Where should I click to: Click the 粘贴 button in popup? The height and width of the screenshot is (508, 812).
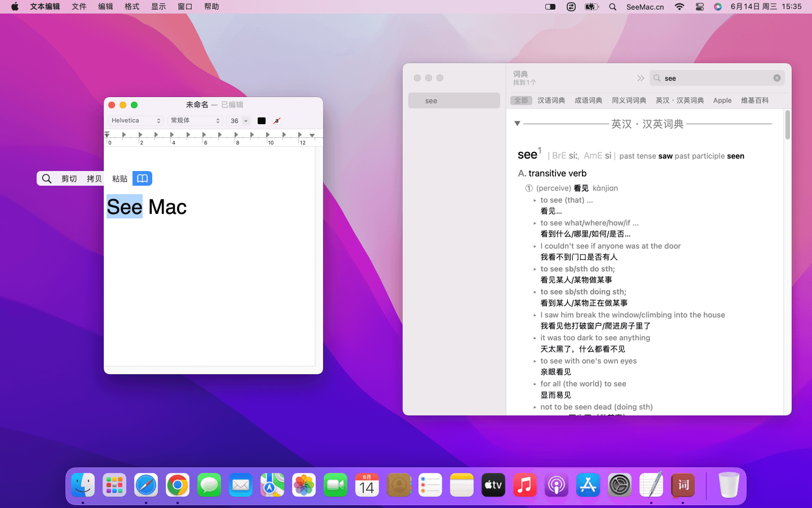[x=120, y=178]
